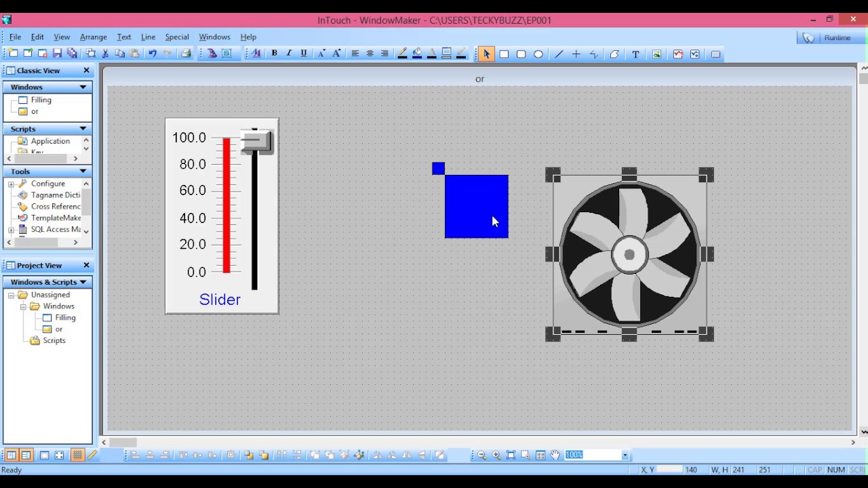
Task: Click the Align text left icon
Action: point(355,54)
